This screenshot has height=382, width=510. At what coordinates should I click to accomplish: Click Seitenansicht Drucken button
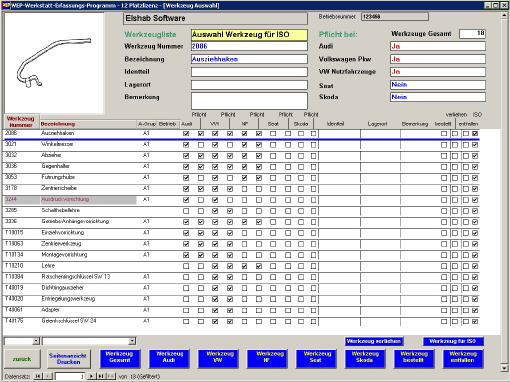pos(68,359)
